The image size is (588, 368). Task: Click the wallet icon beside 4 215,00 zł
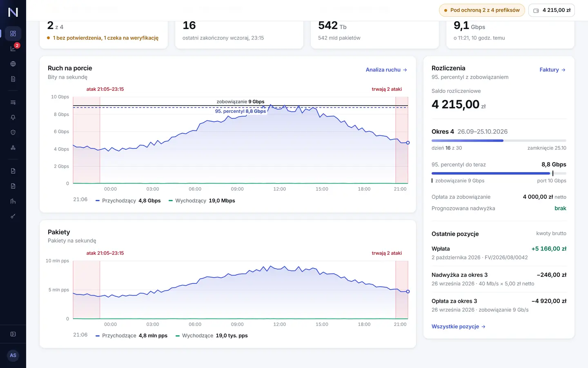pos(536,11)
